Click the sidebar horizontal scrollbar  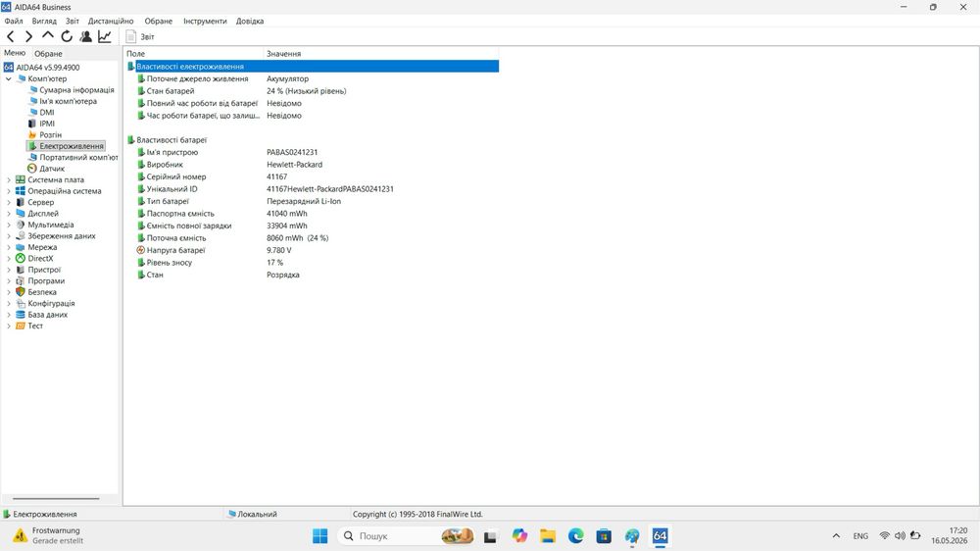(x=56, y=498)
